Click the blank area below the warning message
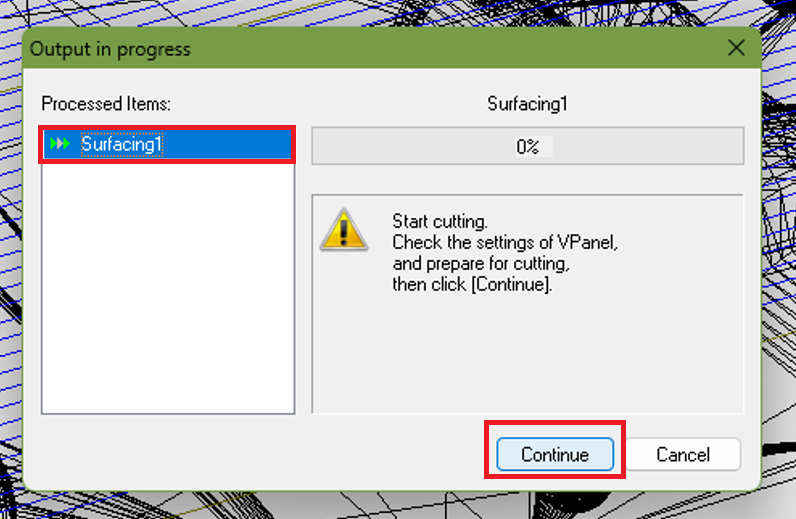Image resolution: width=796 pixels, height=519 pixels. (528, 353)
